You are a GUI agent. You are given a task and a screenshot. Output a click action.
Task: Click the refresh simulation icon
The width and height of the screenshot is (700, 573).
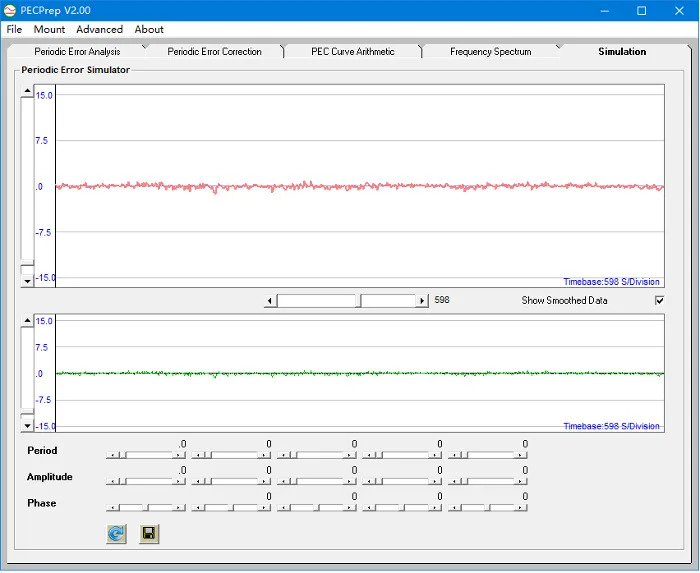click(x=116, y=534)
